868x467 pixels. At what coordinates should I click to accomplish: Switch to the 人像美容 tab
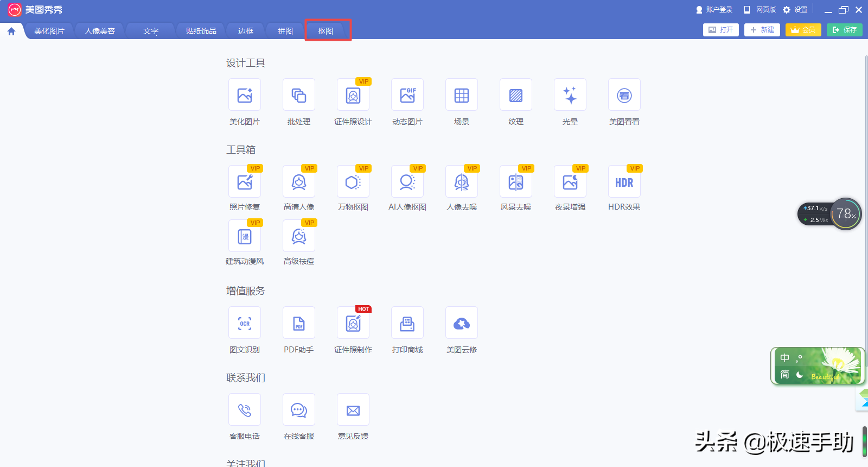pyautogui.click(x=100, y=31)
